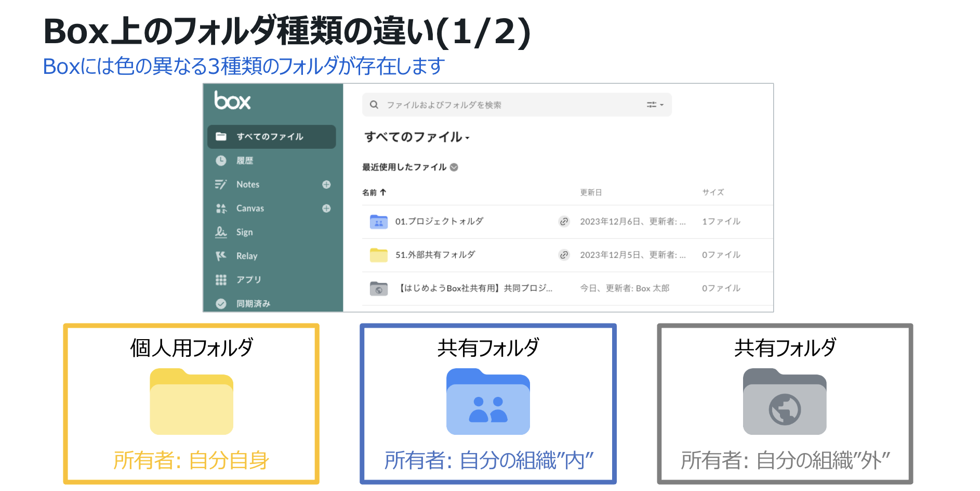This screenshot has width=980, height=491.
Task: Select the Sign signature icon
Action: click(221, 232)
